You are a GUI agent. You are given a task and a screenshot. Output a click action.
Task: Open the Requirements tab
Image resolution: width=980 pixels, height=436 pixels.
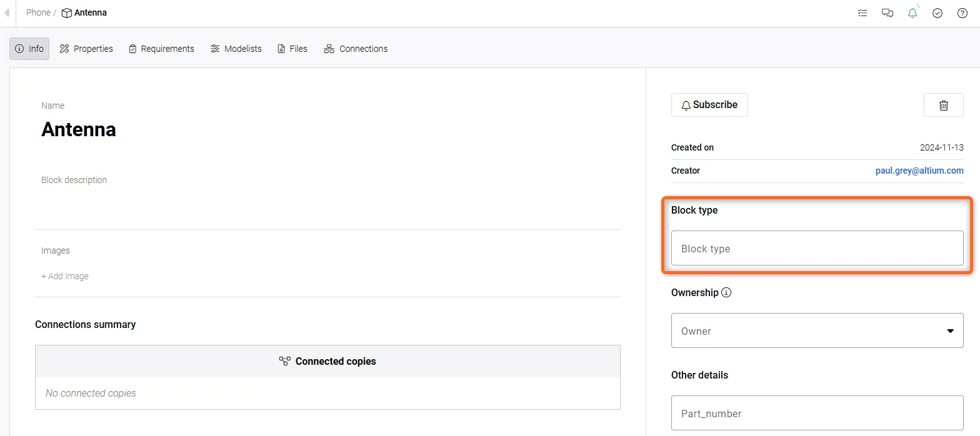click(161, 49)
